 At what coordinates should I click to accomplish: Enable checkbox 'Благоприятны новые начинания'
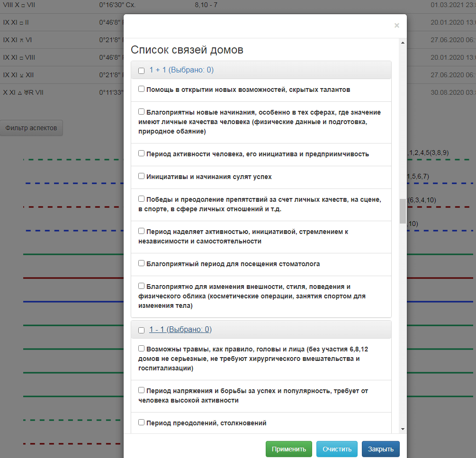click(x=141, y=111)
